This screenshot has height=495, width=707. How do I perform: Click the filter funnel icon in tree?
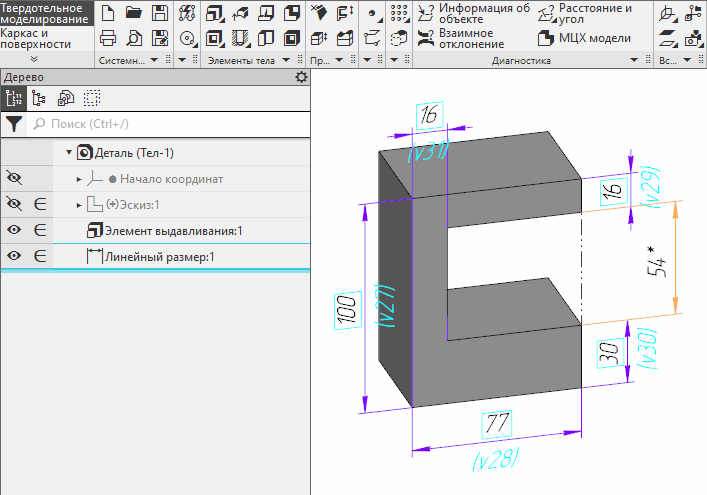click(x=13, y=124)
